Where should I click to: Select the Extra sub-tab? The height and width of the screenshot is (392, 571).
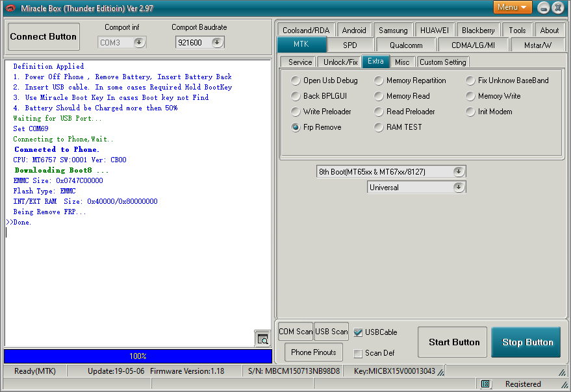pyautogui.click(x=375, y=61)
